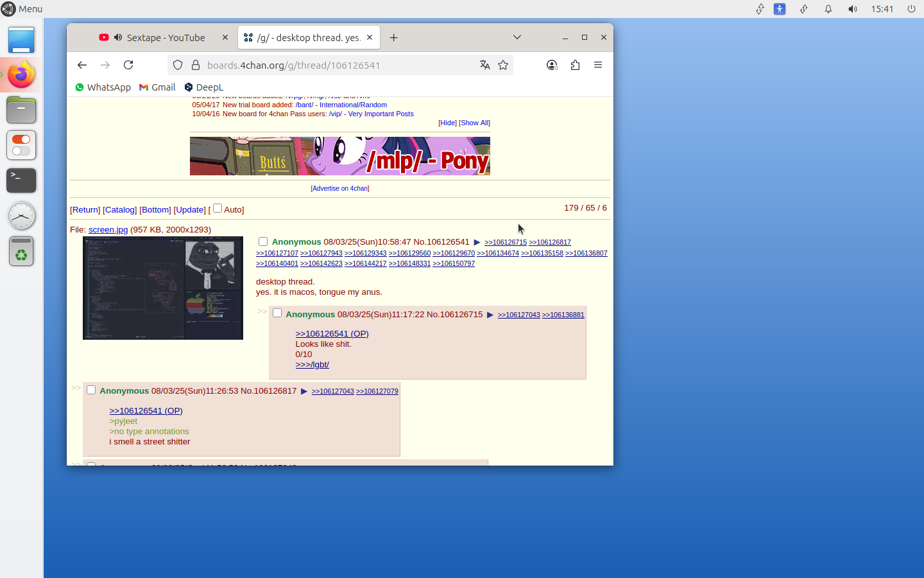Viewport: 924px width, 578px height.
Task: Tick the checkbox for post No.106126817
Action: point(91,390)
